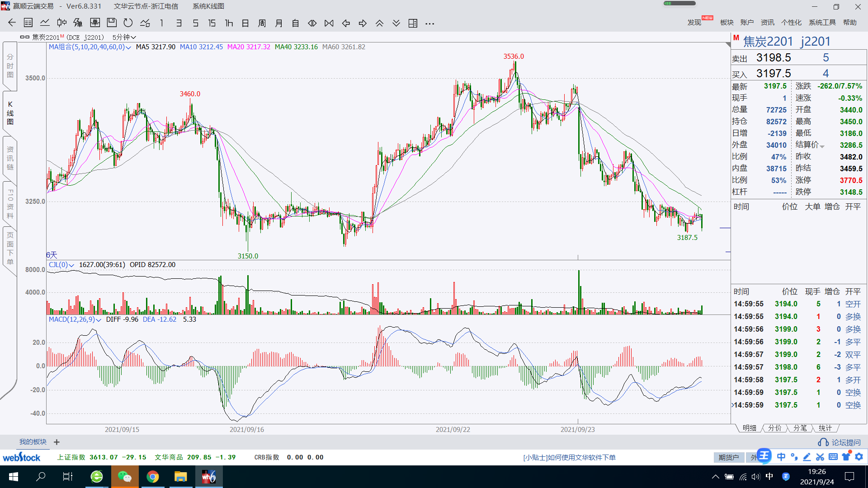Expand the 5分钟 period dropdown
Screen dimensions: 868x488
[124, 37]
